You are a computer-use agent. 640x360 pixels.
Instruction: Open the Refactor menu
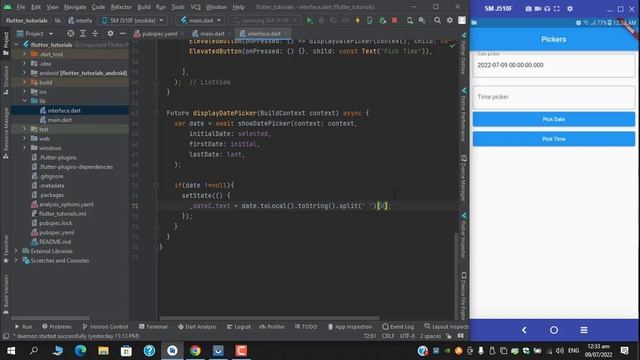click(121, 7)
